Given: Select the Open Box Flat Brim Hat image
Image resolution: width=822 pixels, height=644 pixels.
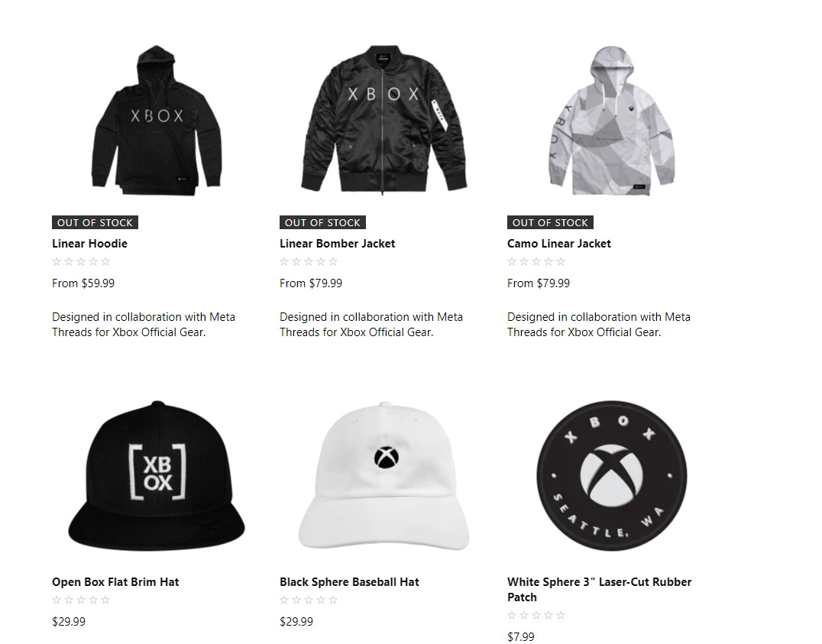Looking at the screenshot, I should pyautogui.click(x=157, y=476).
